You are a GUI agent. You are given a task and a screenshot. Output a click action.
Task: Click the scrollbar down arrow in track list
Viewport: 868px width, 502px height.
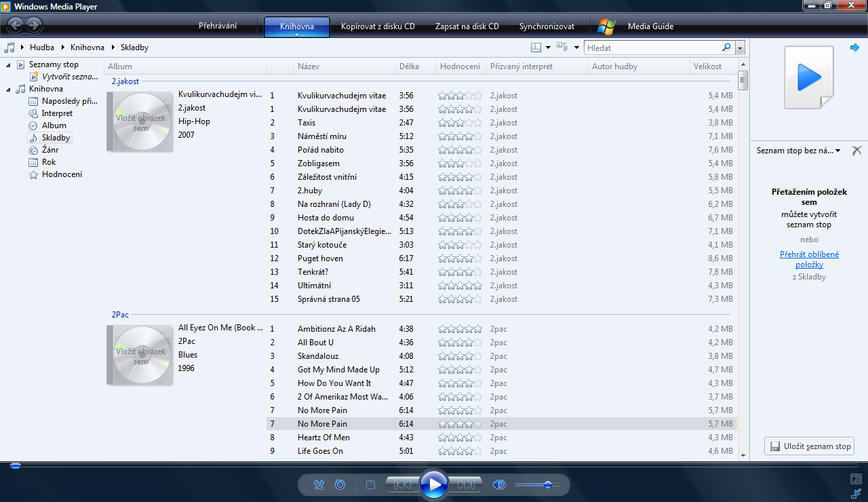pos(743,456)
